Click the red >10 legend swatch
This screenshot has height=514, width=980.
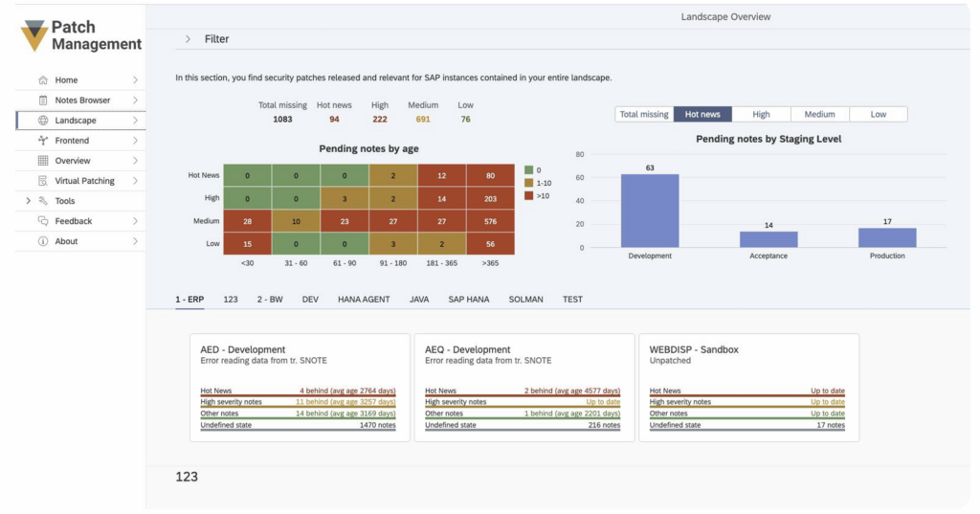click(x=529, y=194)
